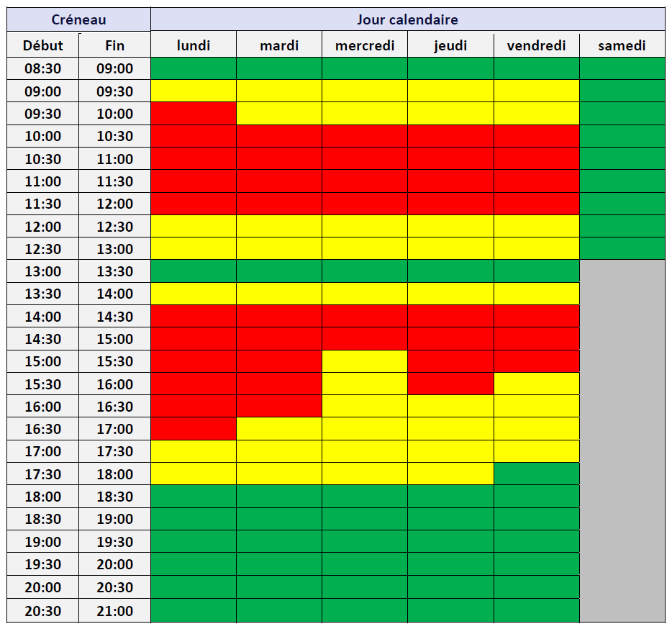Select the yellow mardi cell at 09:00
The height and width of the screenshot is (629, 672).
(279, 91)
